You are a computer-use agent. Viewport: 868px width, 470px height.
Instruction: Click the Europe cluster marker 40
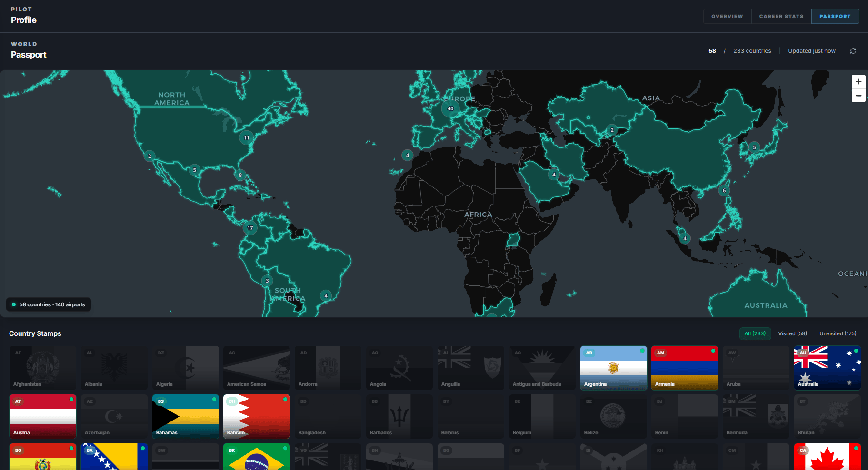(450, 108)
